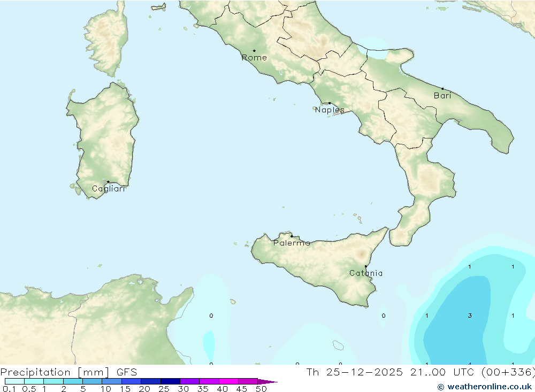Click the black dot marking Rome
This screenshot has height=392, width=535.
pyautogui.click(x=254, y=51)
